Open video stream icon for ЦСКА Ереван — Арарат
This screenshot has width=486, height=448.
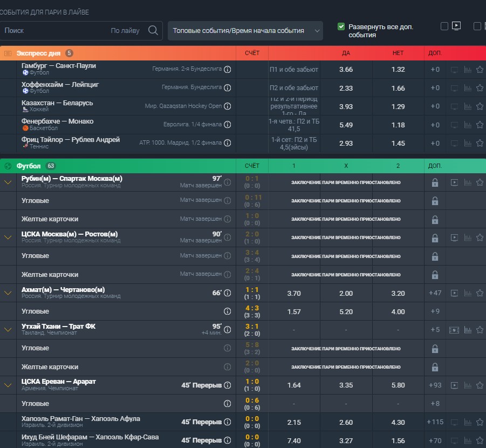pos(454,385)
